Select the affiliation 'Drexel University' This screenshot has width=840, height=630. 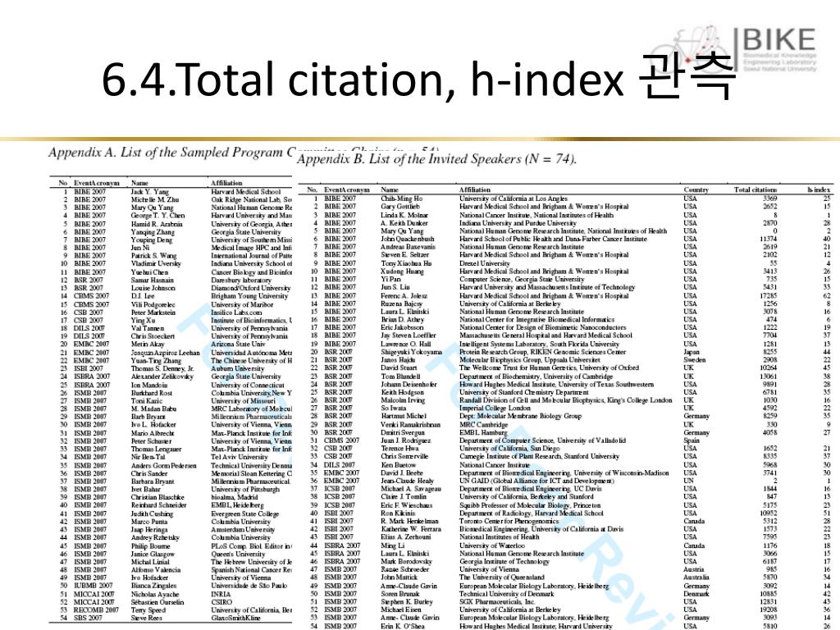point(485,263)
